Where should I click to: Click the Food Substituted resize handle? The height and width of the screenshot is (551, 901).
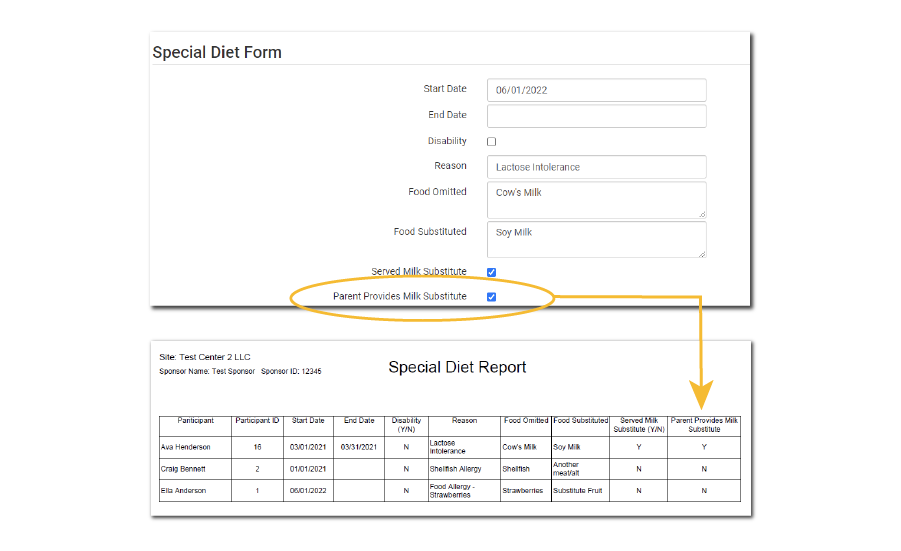(702, 254)
